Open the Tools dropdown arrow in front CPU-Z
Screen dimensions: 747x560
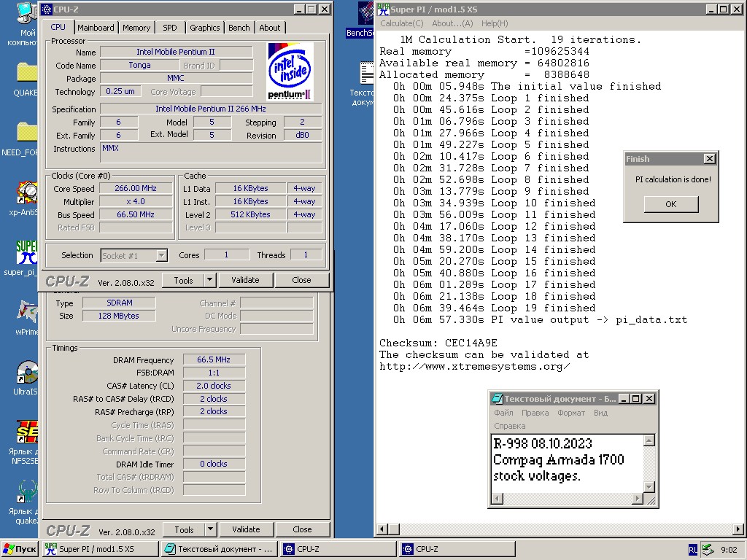pos(209,280)
